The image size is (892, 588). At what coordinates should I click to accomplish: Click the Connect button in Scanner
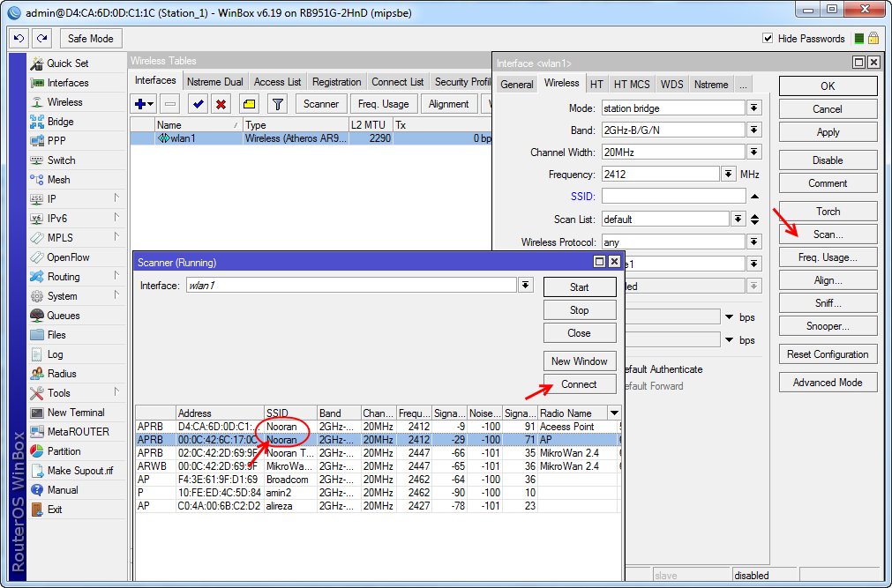pyautogui.click(x=579, y=384)
